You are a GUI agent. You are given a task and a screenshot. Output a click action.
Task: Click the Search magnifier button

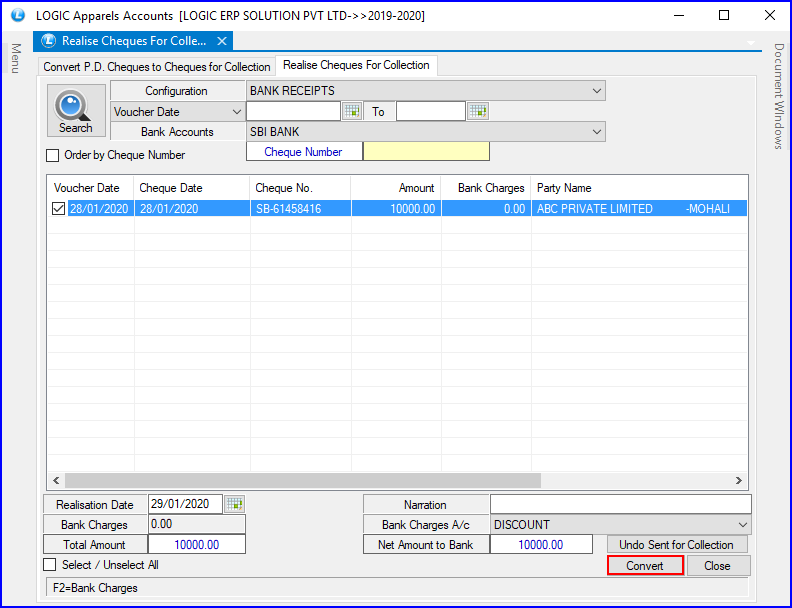[x=76, y=111]
